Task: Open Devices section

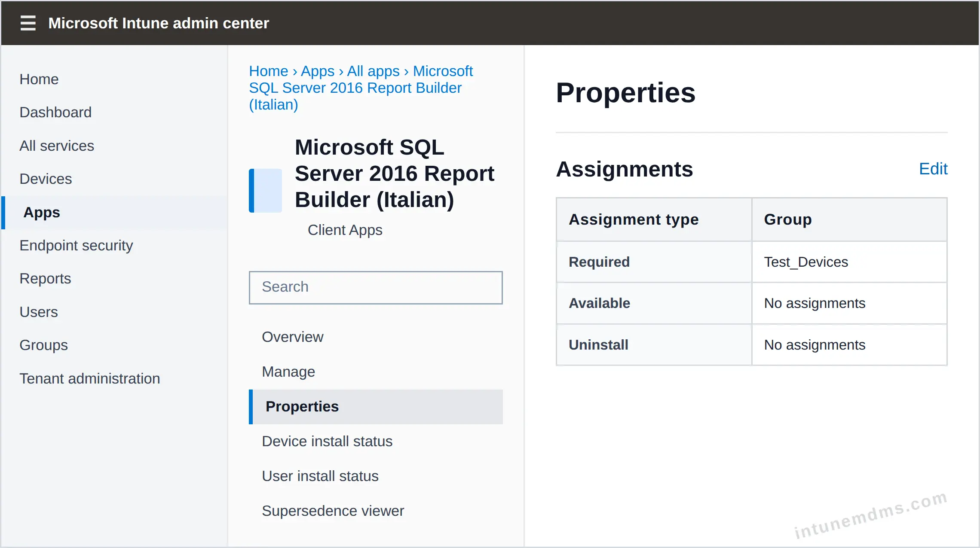Action: click(46, 179)
